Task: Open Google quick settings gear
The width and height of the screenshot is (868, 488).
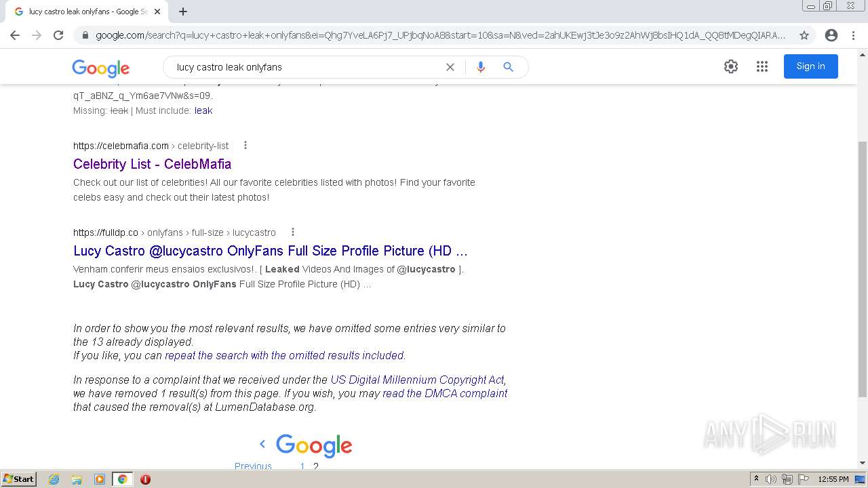Action: (x=731, y=66)
